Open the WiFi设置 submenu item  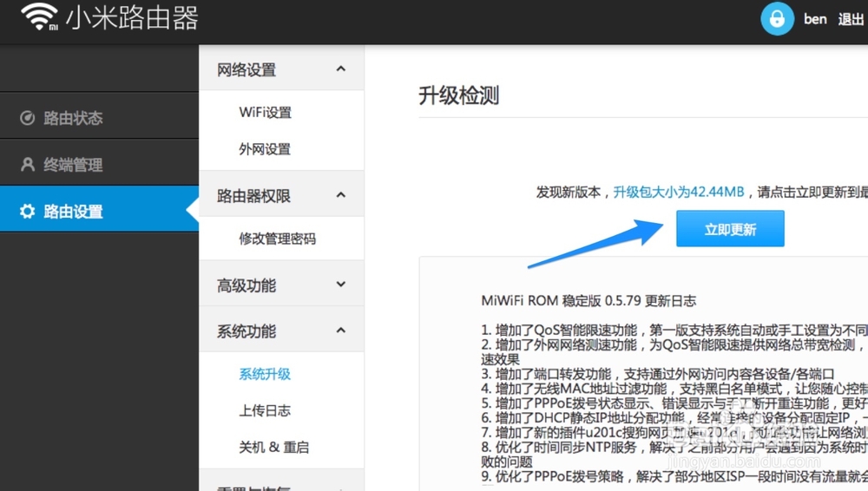tap(265, 113)
